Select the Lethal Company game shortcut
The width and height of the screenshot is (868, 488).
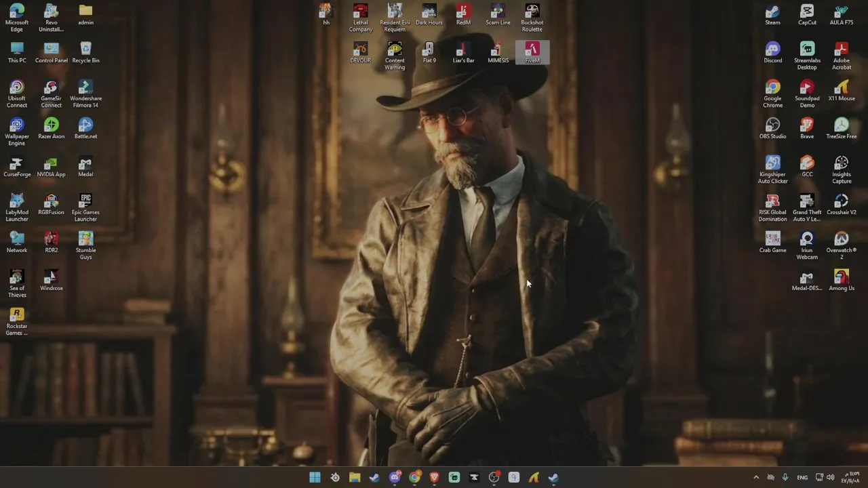pos(360,18)
